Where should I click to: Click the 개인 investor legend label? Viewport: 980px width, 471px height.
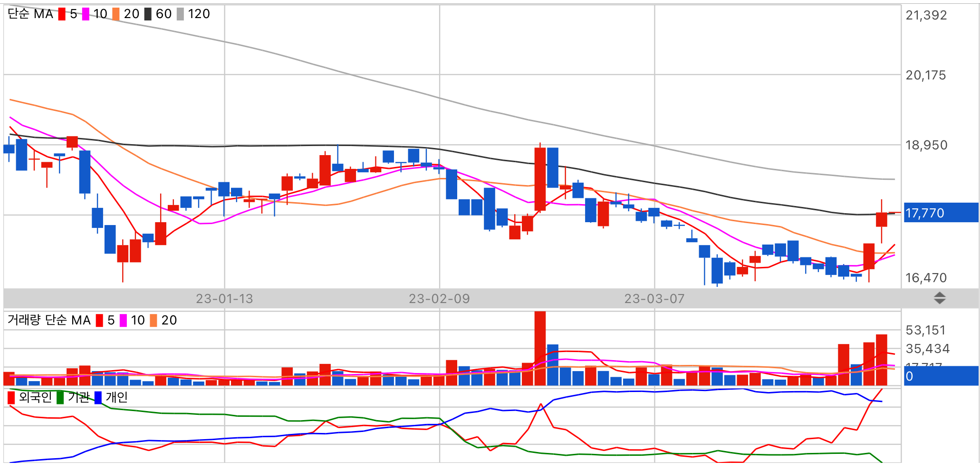point(116,397)
